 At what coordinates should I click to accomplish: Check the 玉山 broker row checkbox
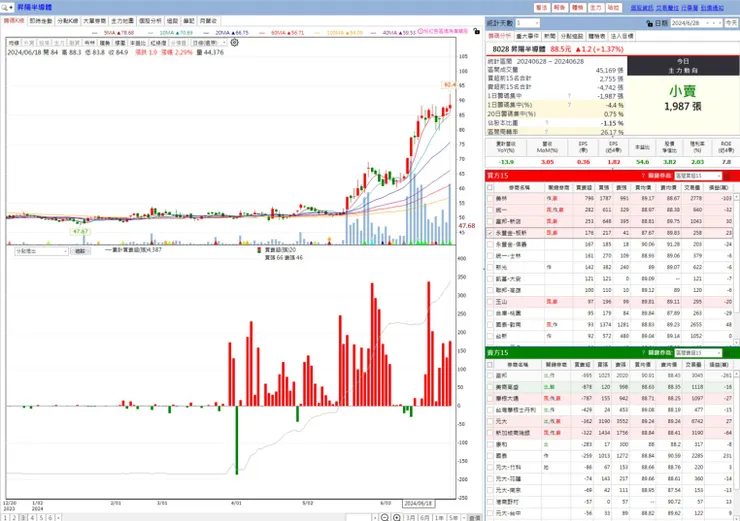click(490, 302)
